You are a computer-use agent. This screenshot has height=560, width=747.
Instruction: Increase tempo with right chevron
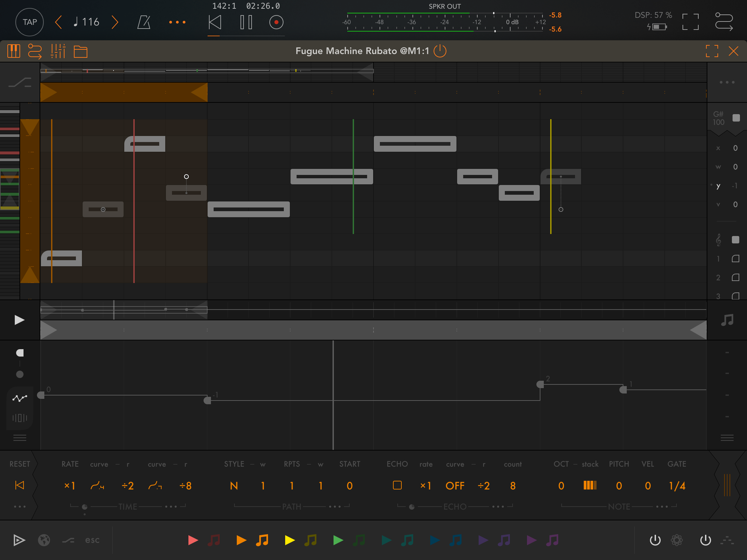pos(115,22)
